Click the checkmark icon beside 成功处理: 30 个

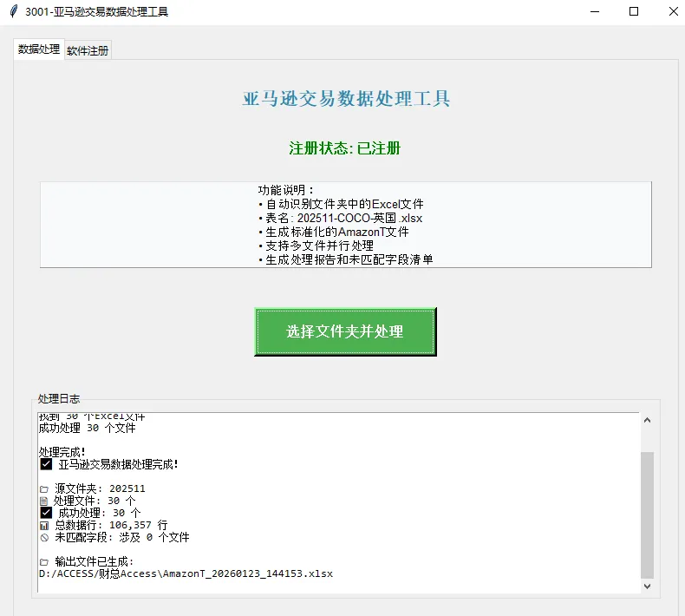46,513
